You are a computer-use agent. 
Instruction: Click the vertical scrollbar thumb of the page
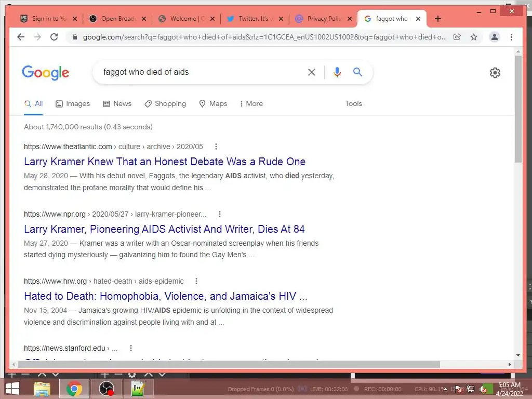click(518, 109)
